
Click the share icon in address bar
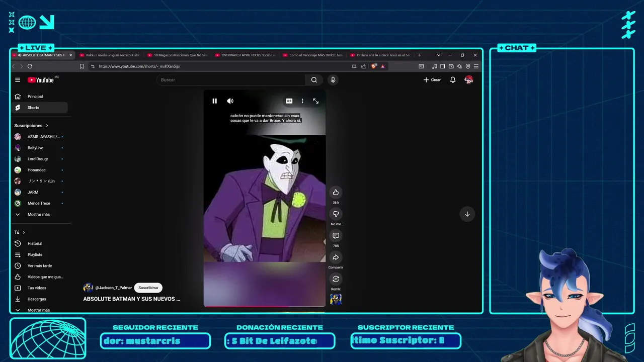pos(363,66)
